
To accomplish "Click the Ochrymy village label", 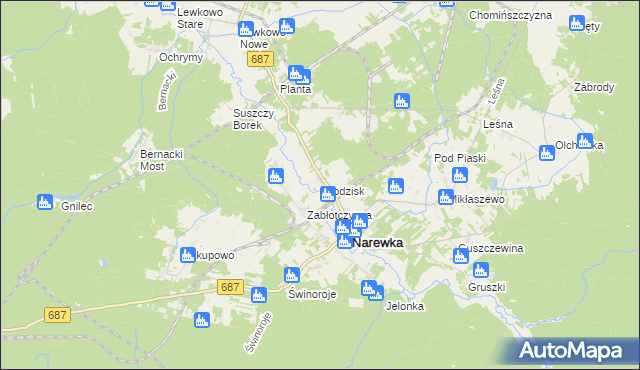I will click(181, 58).
